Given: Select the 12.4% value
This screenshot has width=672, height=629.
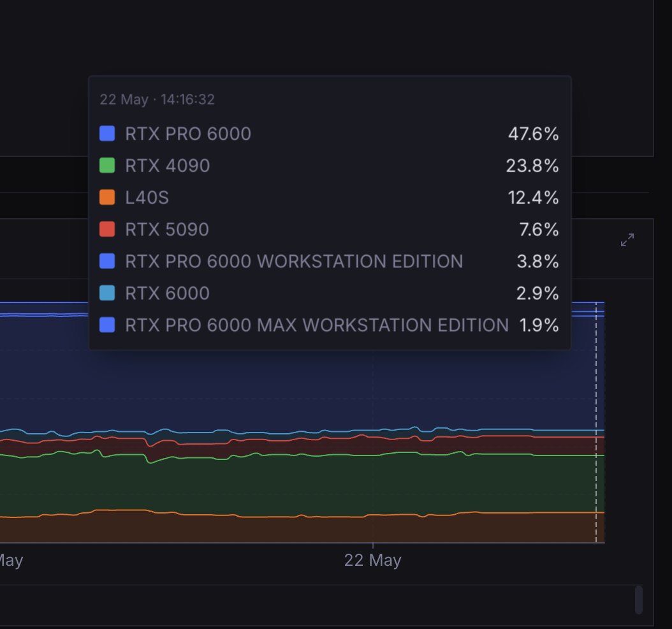Looking at the screenshot, I should [533, 198].
